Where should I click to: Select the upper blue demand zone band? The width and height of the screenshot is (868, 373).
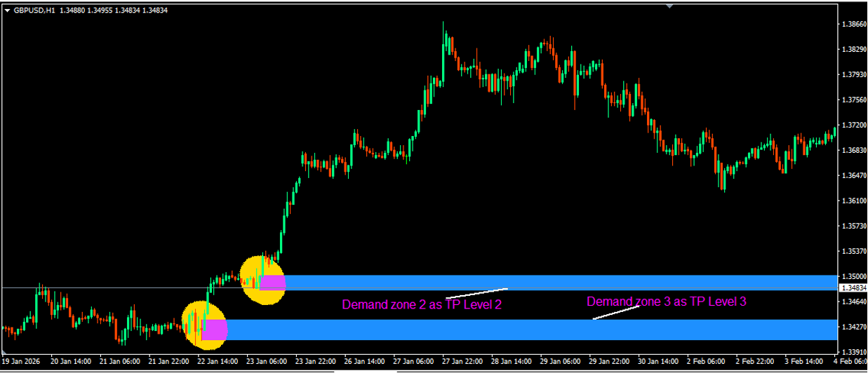point(561,282)
